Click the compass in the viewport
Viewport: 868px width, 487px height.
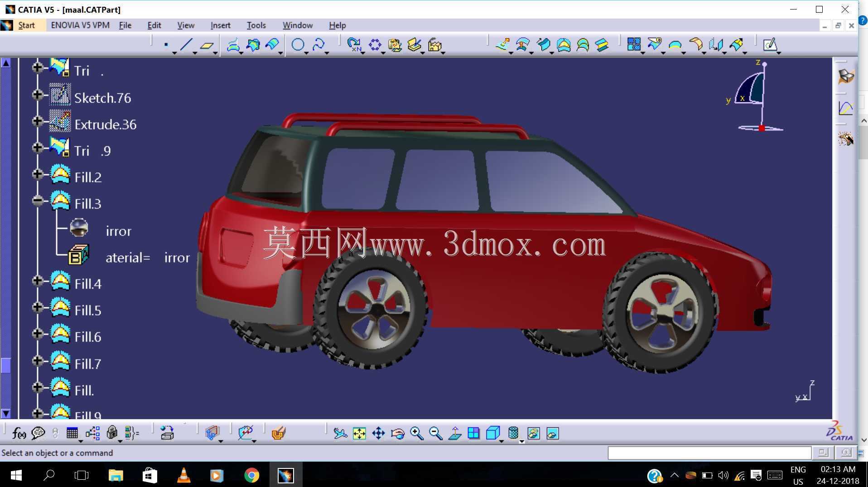[x=756, y=96]
